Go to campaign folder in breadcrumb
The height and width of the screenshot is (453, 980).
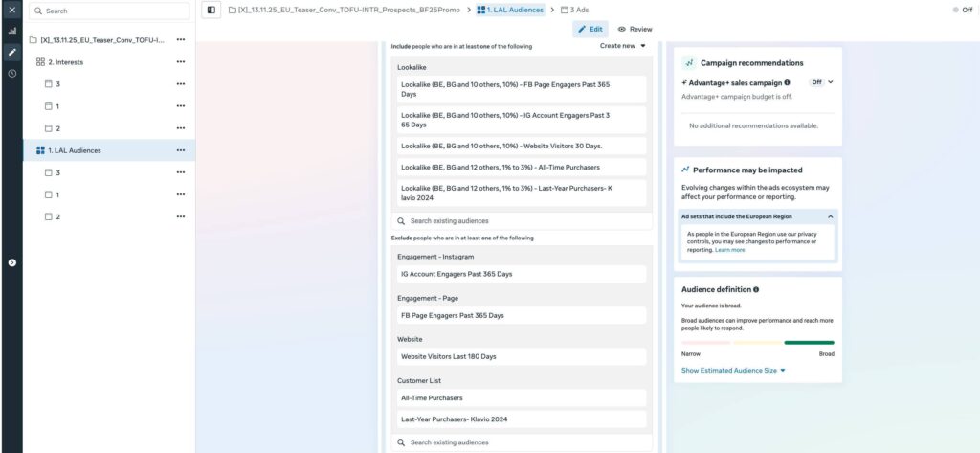[x=344, y=10]
